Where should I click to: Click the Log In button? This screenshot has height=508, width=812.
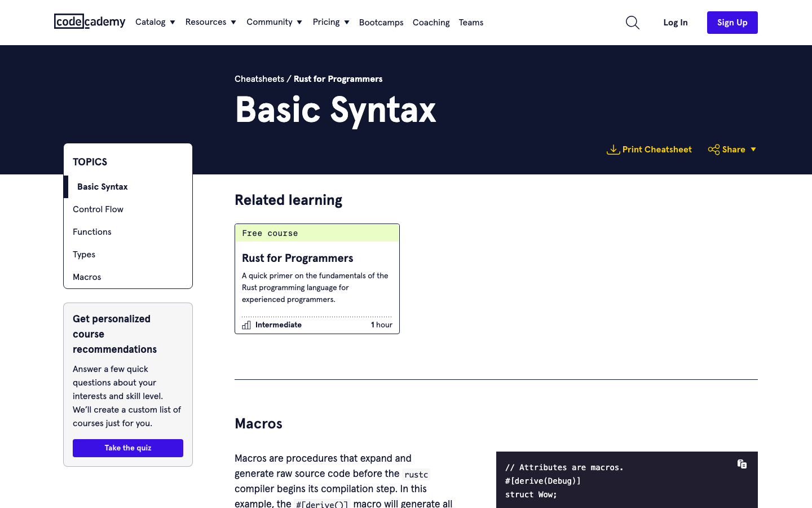[676, 23]
